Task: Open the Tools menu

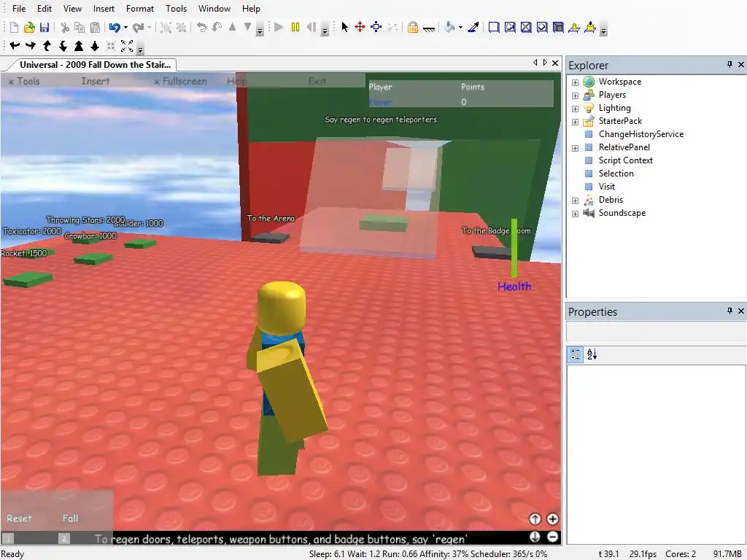Action: coord(177,9)
